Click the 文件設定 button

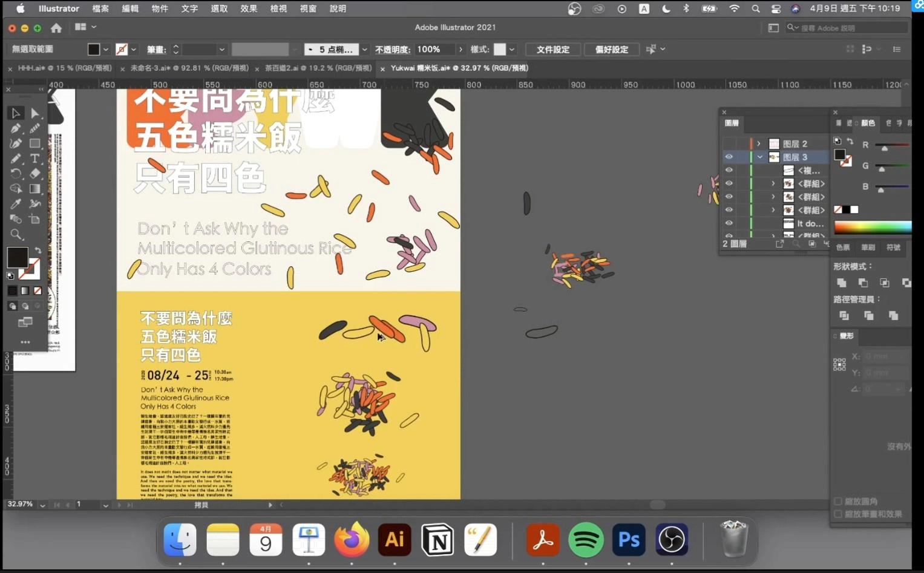pos(552,49)
